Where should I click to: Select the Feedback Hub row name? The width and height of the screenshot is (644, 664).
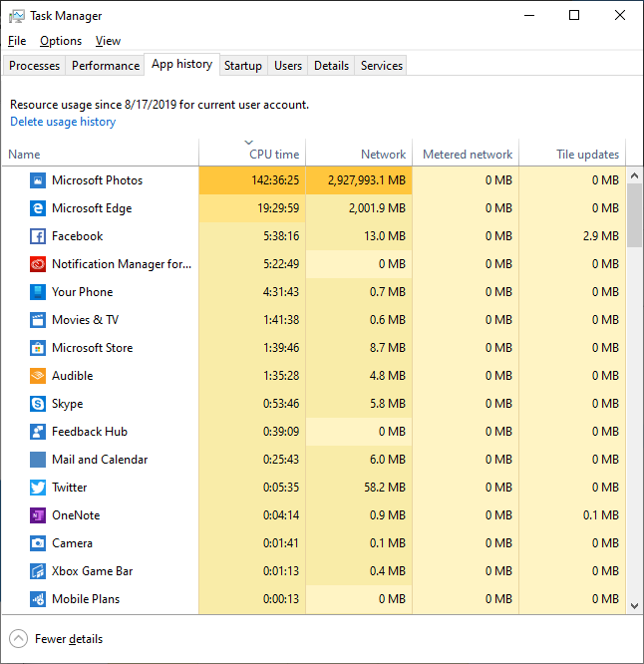point(90,432)
